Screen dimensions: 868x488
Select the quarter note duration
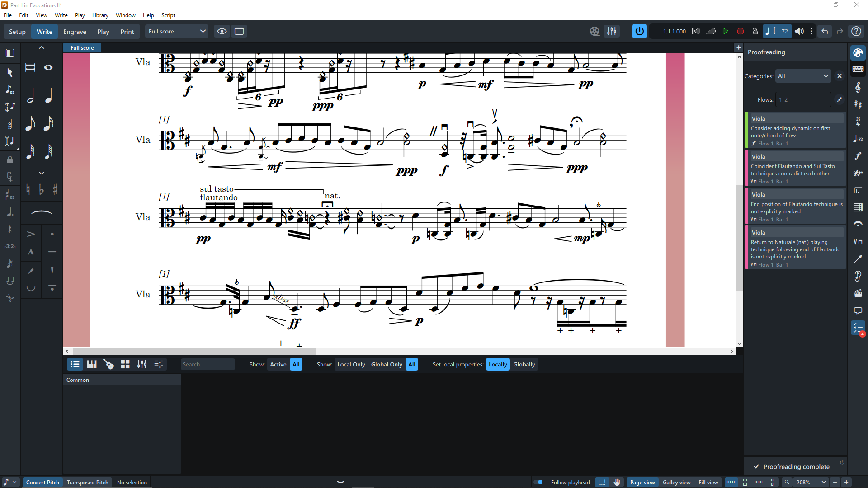click(48, 96)
